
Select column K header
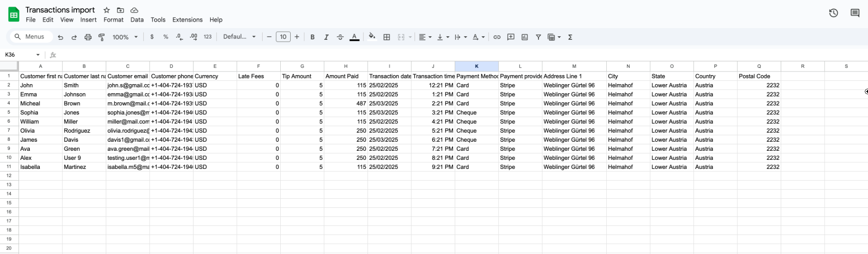[476, 66]
